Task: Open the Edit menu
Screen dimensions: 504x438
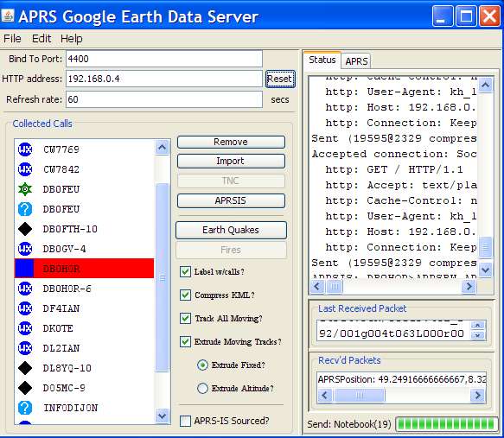Action: pos(41,39)
